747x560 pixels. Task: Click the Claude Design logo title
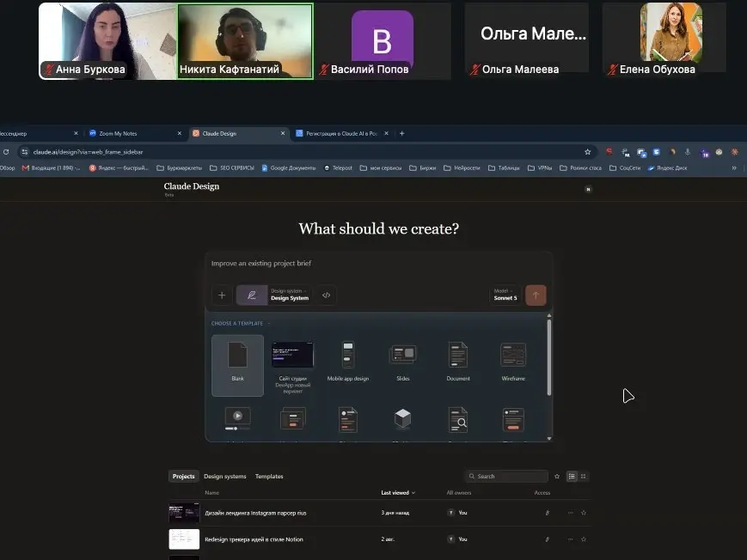[x=192, y=186]
